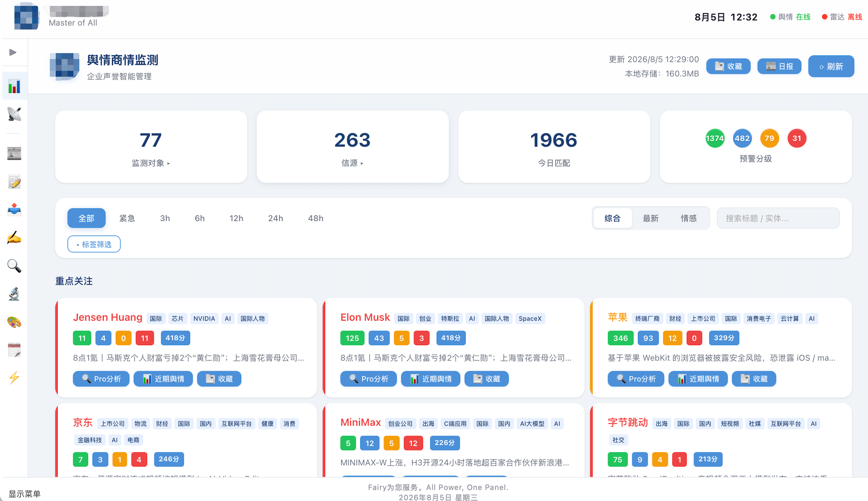868x501 pixels.
Task: Click 收藏 on the 苹果 card
Action: [754, 379]
